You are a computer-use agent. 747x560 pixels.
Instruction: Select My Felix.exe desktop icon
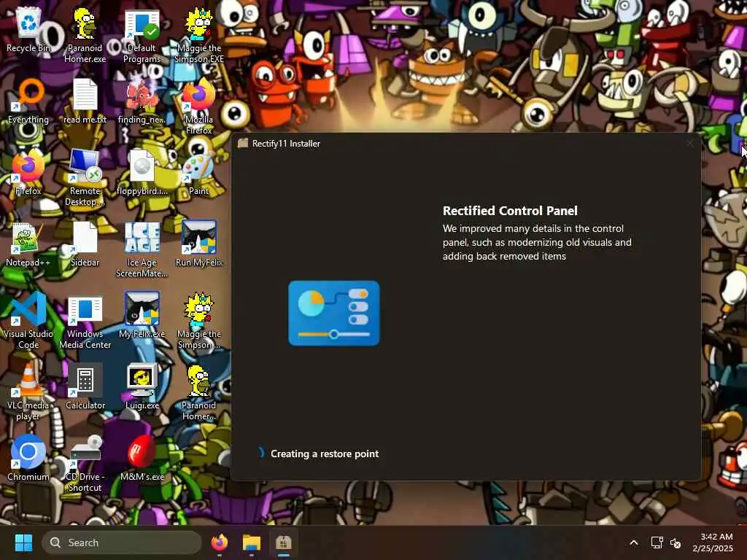coord(142,315)
